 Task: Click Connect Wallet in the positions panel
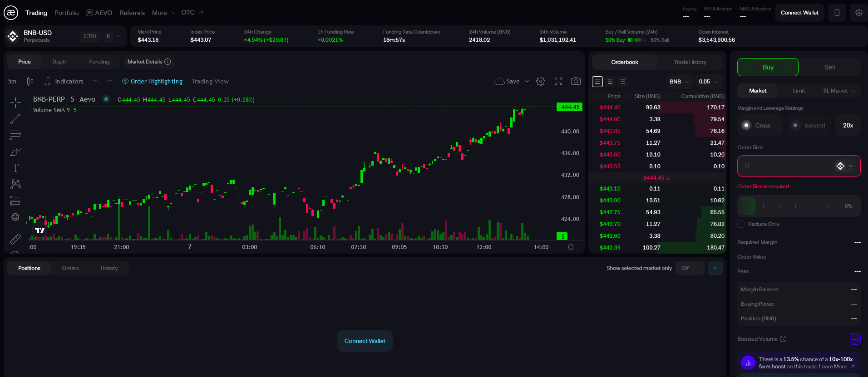coord(365,341)
